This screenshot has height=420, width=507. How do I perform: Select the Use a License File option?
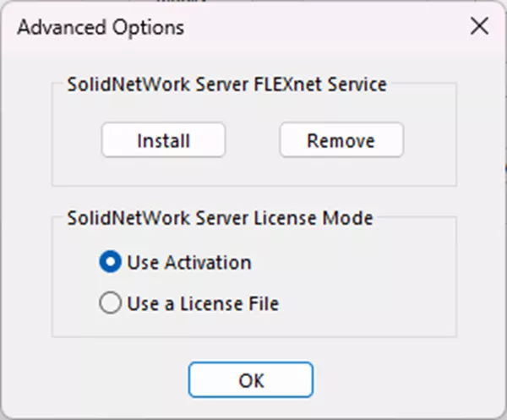(x=110, y=303)
